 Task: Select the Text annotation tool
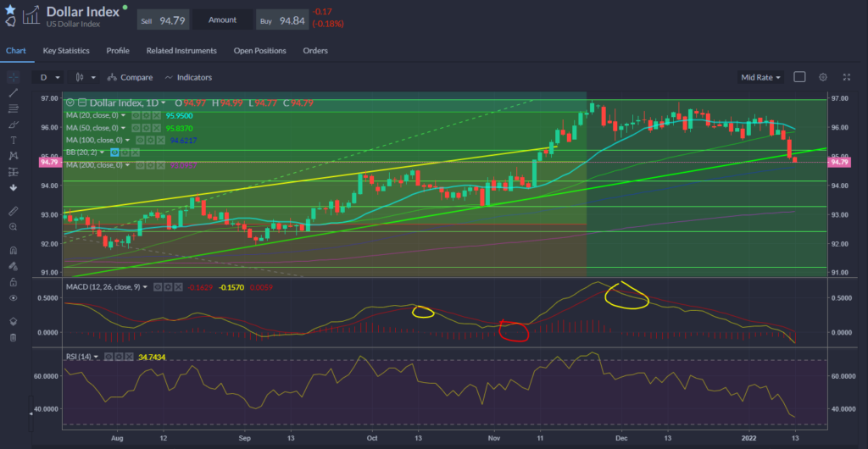pyautogui.click(x=13, y=140)
